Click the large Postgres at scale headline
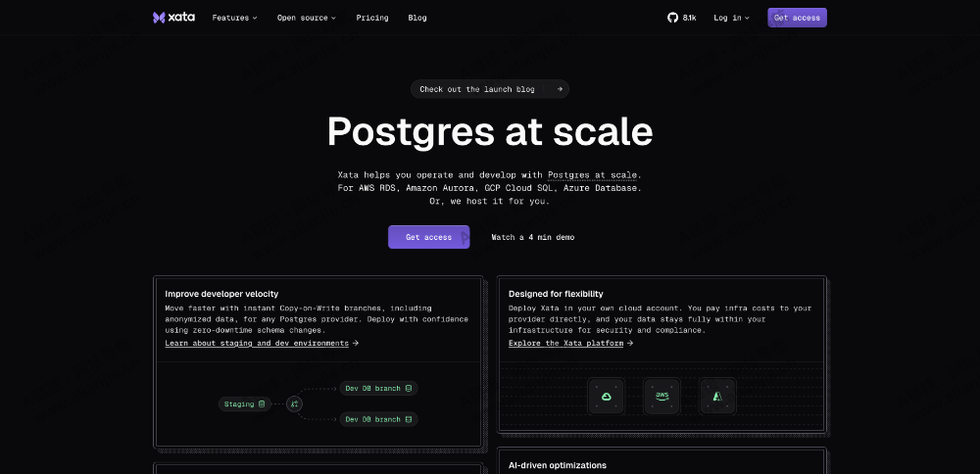Viewport: 980px width, 474px height. tap(490, 132)
